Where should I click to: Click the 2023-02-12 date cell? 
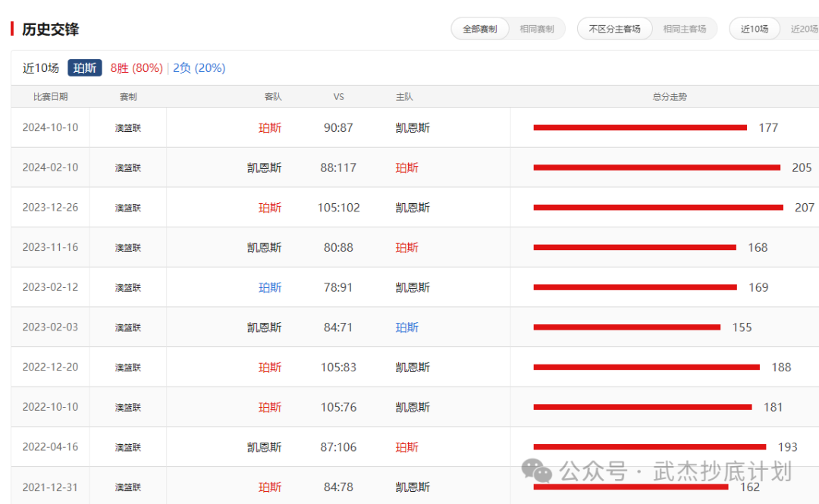(x=50, y=288)
